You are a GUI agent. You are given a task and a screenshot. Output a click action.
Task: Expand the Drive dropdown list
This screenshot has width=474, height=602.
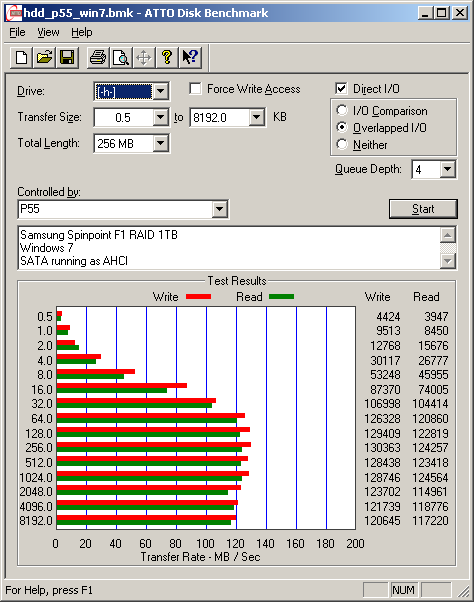(x=161, y=91)
